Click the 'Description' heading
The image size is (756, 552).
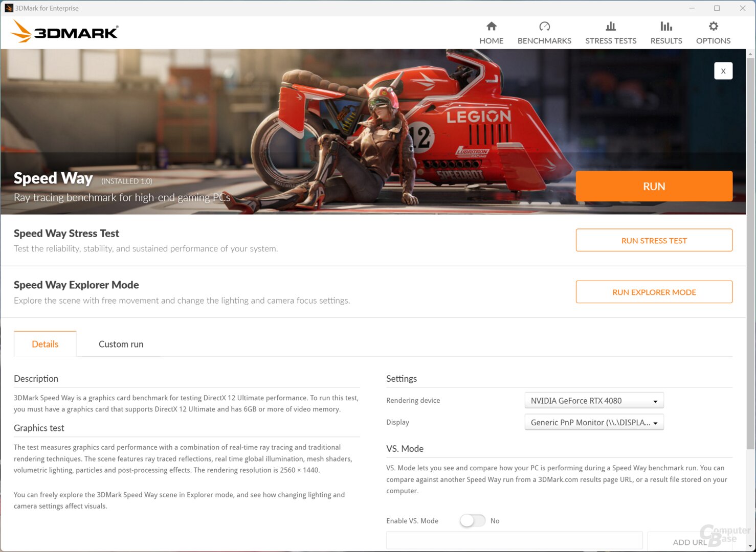point(36,379)
